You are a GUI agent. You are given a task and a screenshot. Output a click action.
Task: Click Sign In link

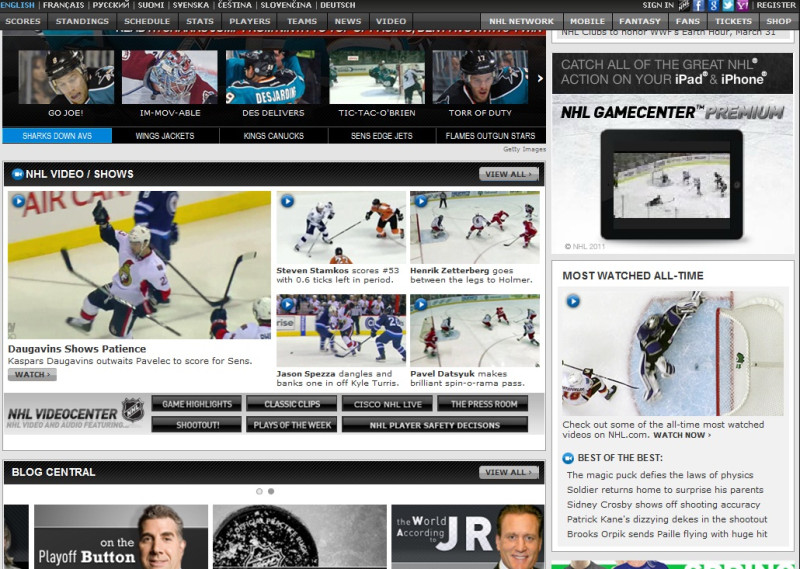point(658,5)
